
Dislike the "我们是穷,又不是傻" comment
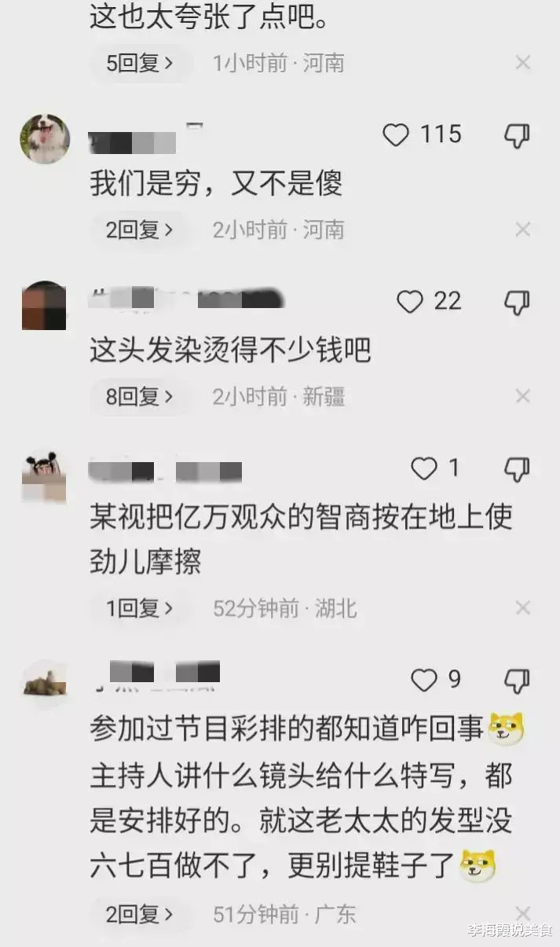517,135
